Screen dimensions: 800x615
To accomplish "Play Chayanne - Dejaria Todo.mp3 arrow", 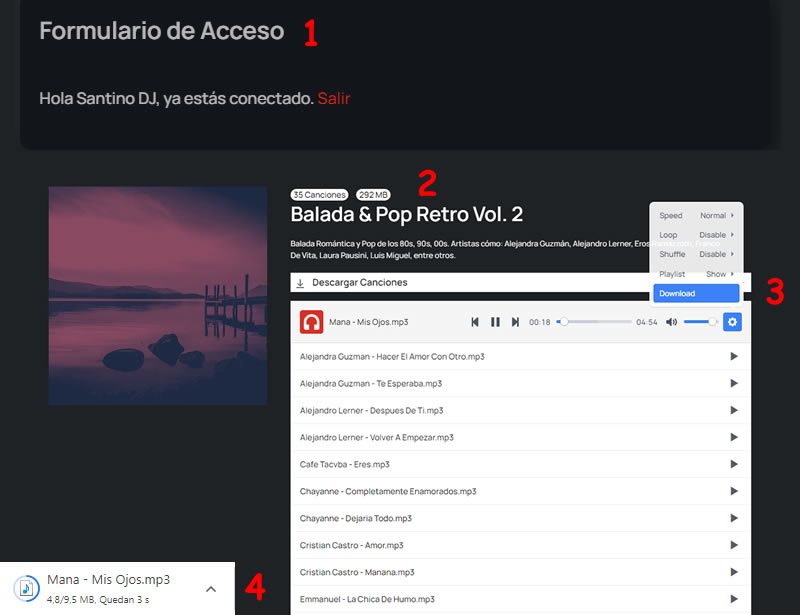I will point(734,518).
